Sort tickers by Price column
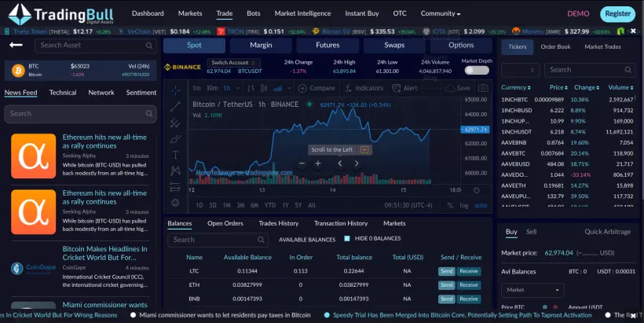Viewport: 644px width, 323px height. pyautogui.click(x=558, y=87)
